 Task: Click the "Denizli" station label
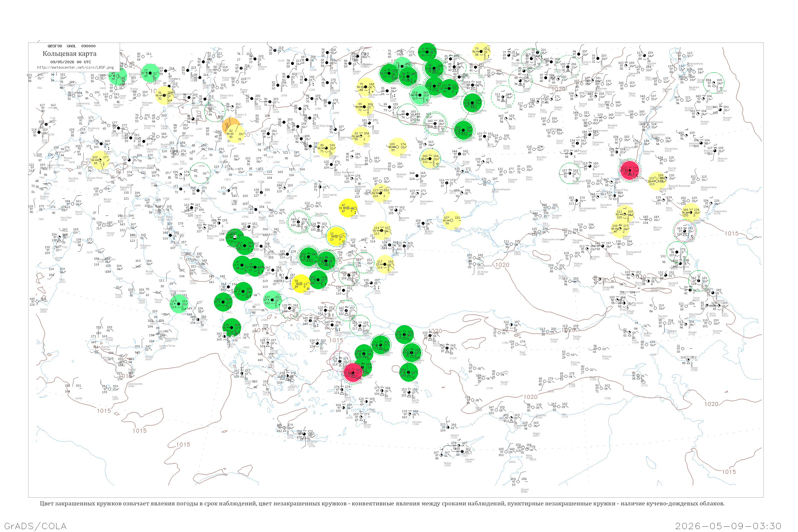click(x=388, y=399)
